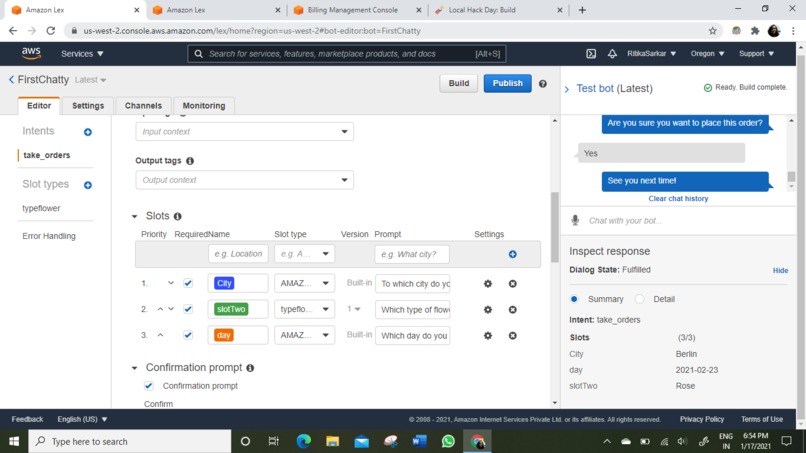Switch to the Monitoring tab
806x453 pixels.
point(204,105)
